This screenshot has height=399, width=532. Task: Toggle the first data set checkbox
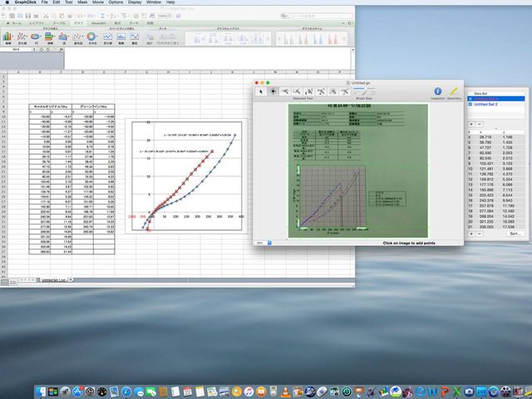[470, 98]
